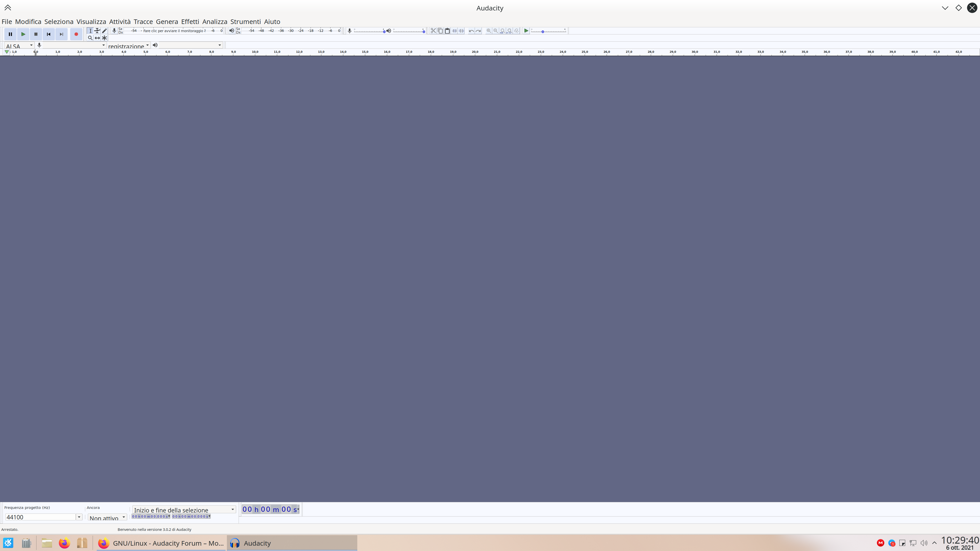Open audio position time format arrow
Image resolution: width=980 pixels, height=551 pixels.
coord(298,509)
